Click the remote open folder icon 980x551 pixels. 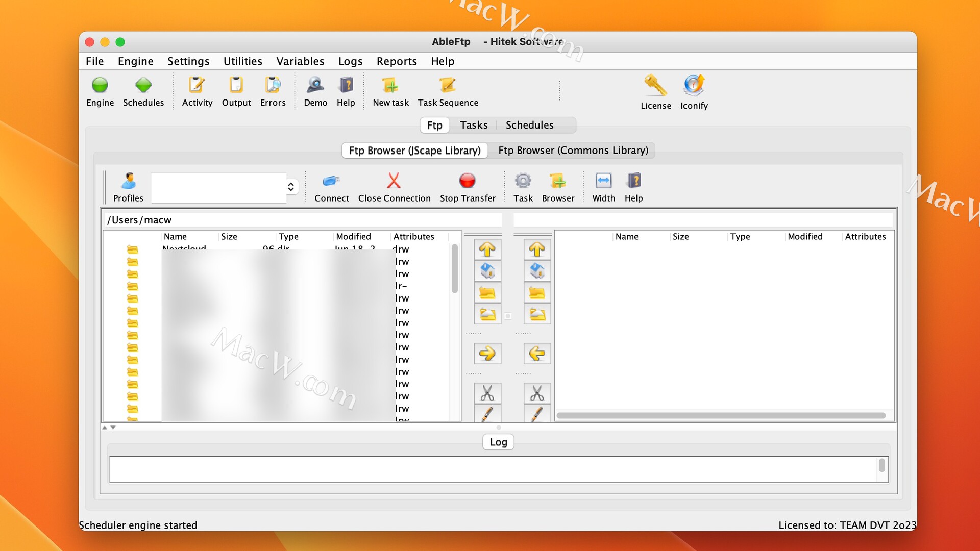coord(537,314)
